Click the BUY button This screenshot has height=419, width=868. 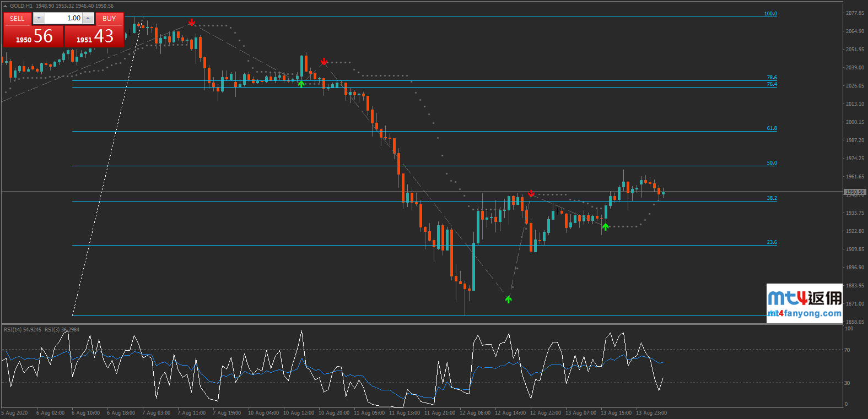[x=109, y=19]
